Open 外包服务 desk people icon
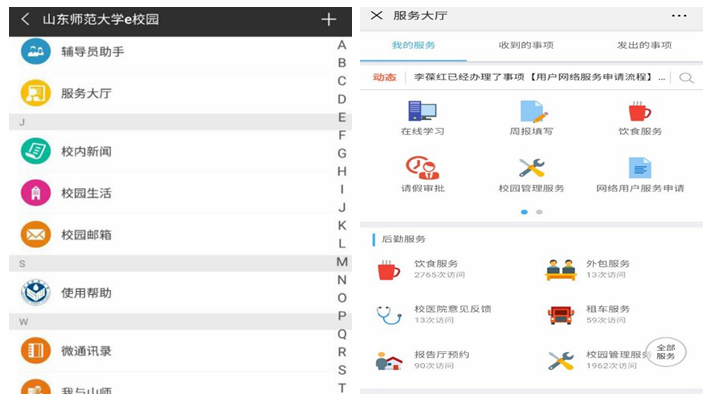The height and width of the screenshot is (400, 712). [561, 270]
